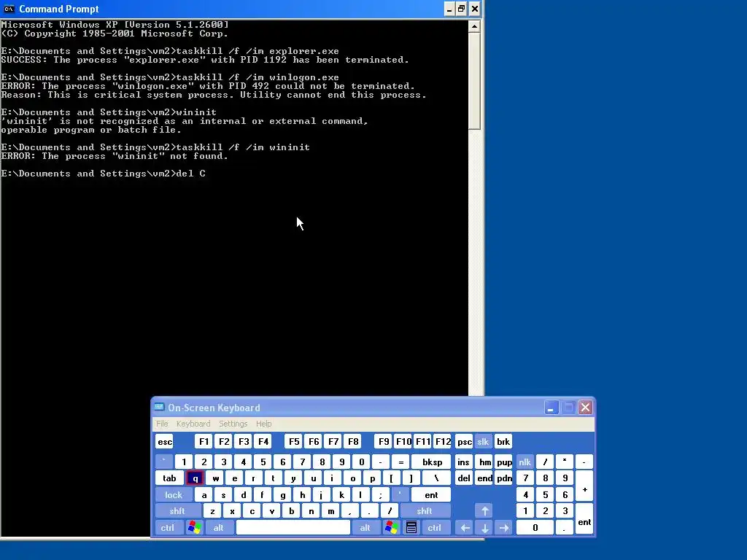
Task: Click the left Windows logo key
Action: pyautogui.click(x=194, y=528)
